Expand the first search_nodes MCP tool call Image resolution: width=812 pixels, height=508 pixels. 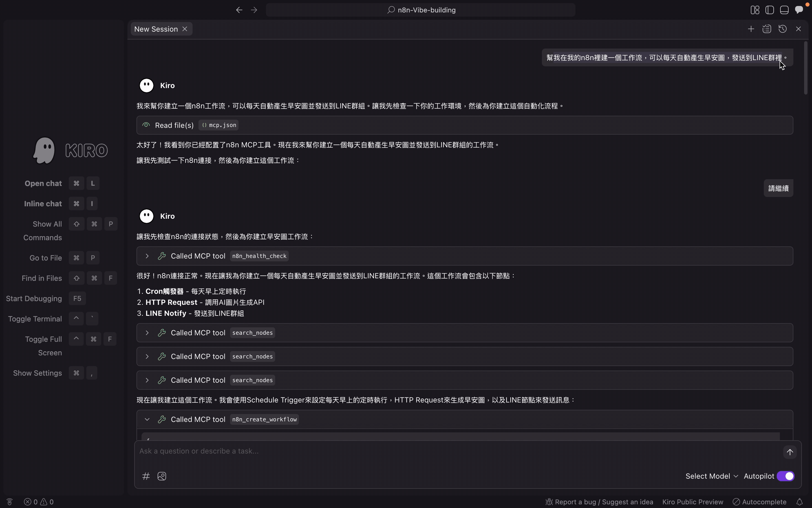click(147, 333)
